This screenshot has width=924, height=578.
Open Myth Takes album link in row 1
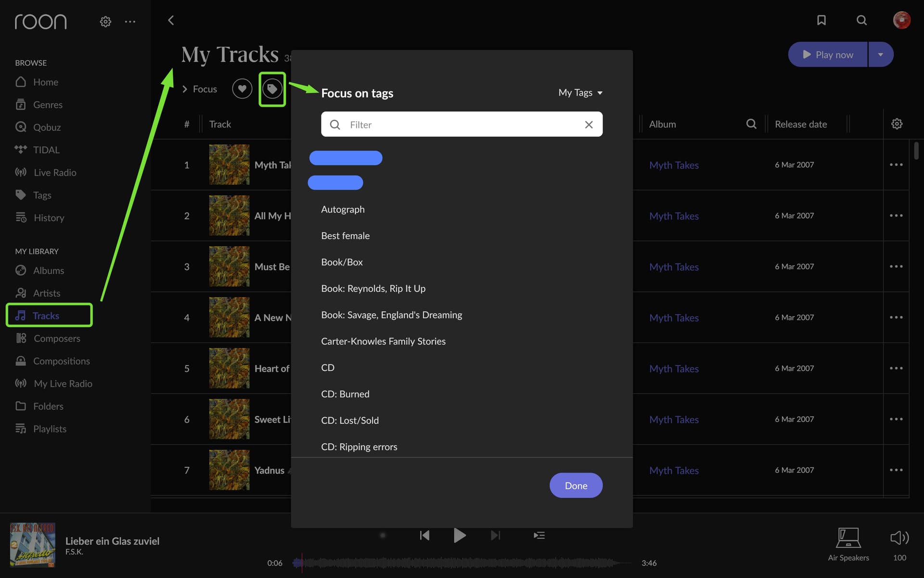[x=674, y=165]
